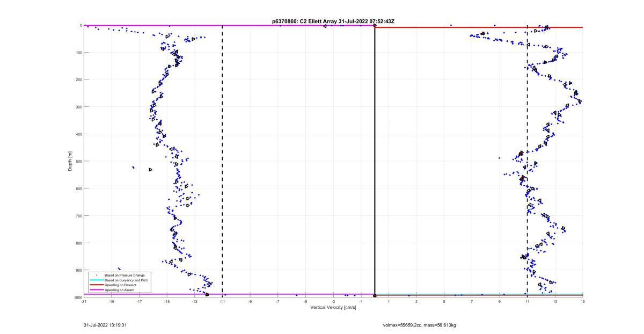This screenshot has height=334, width=644.
Task: Click y-axis tick label 700
Action: 78,216
